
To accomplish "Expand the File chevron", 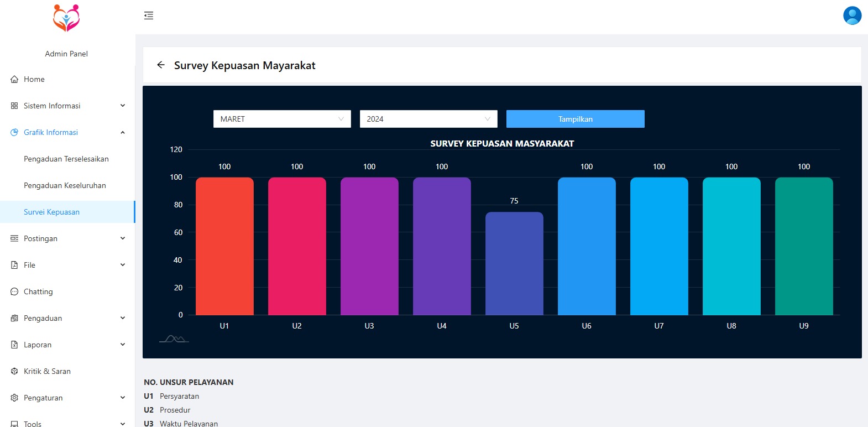I will coord(123,265).
